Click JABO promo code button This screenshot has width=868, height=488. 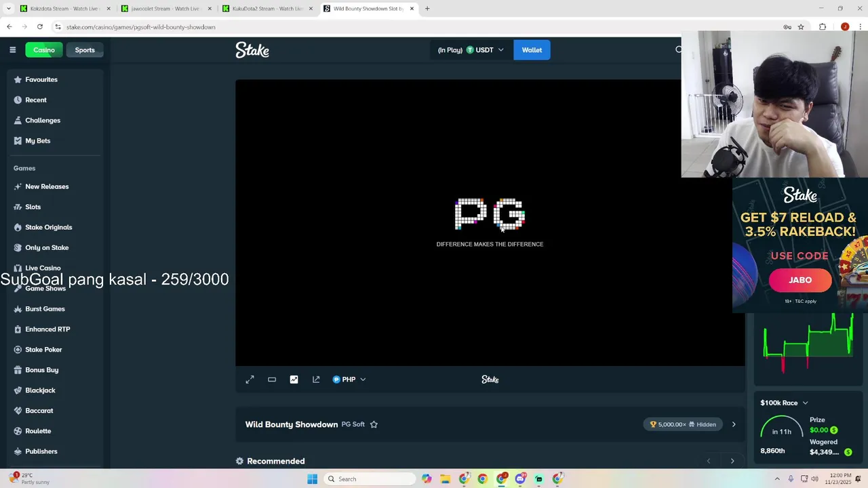[800, 280]
